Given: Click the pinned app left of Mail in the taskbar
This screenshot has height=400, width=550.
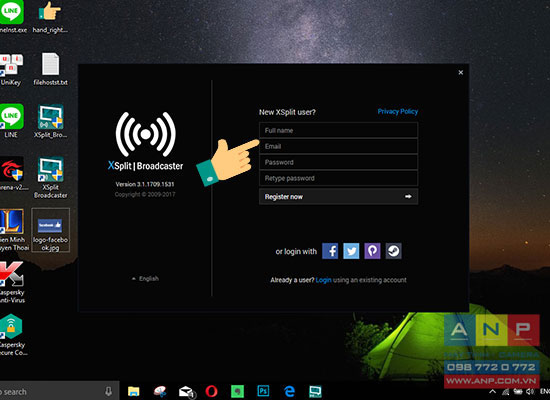Looking at the screenshot, I should pyautogui.click(x=160, y=391).
